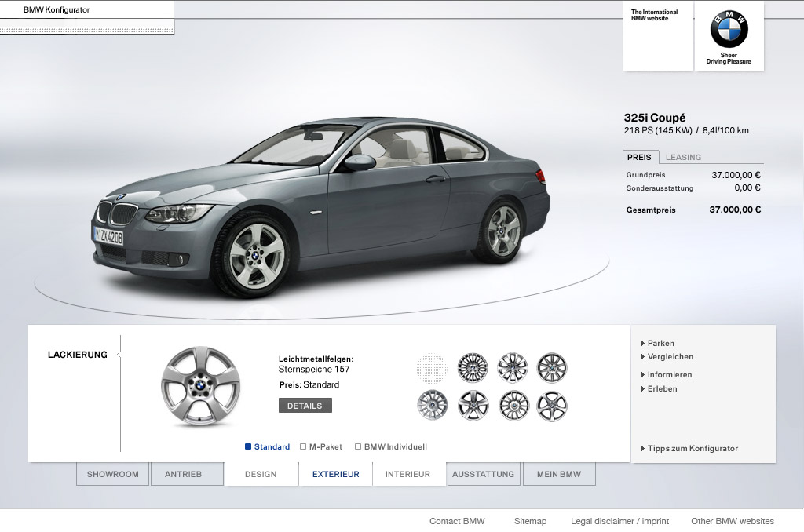
Task: Open The International BMW website link
Action: click(x=654, y=15)
